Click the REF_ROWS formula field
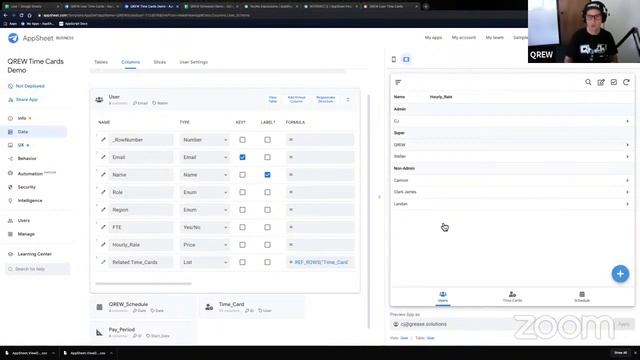The image size is (640, 360). 320,262
